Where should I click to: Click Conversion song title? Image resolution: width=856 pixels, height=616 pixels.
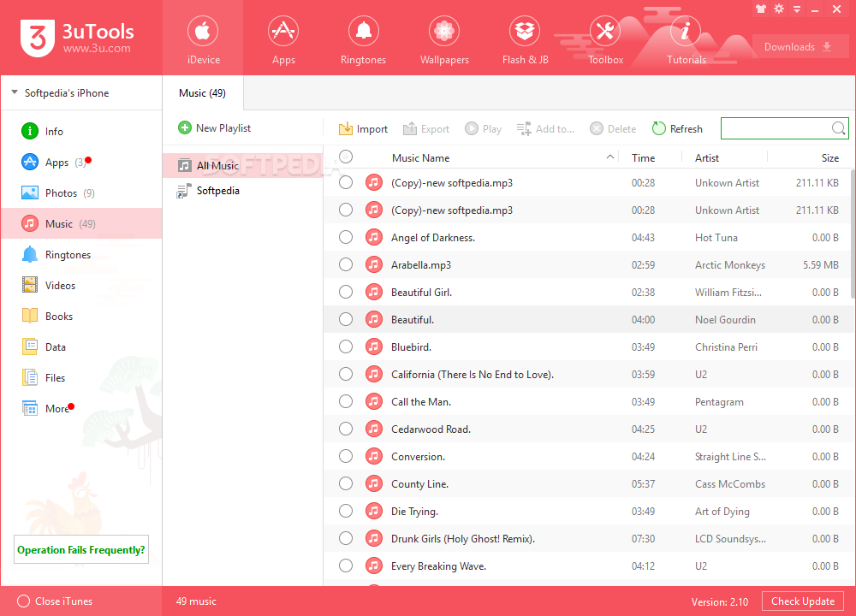click(x=419, y=457)
